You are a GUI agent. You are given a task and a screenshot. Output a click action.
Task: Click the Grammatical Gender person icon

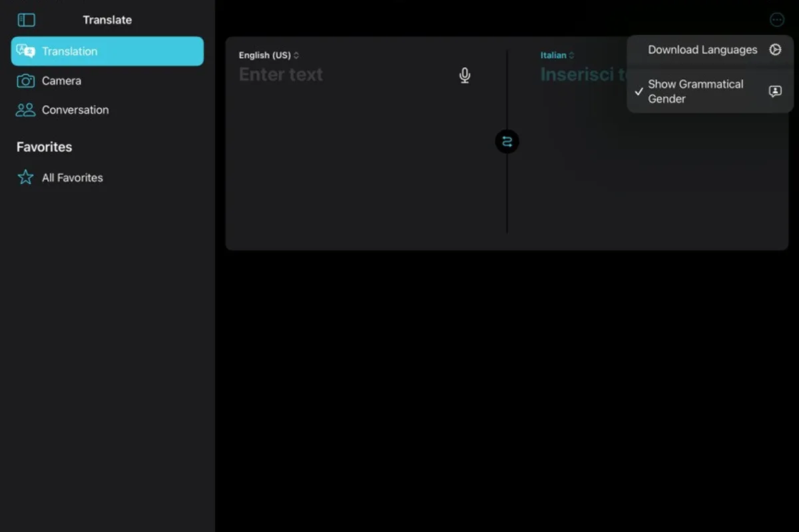[x=775, y=91]
